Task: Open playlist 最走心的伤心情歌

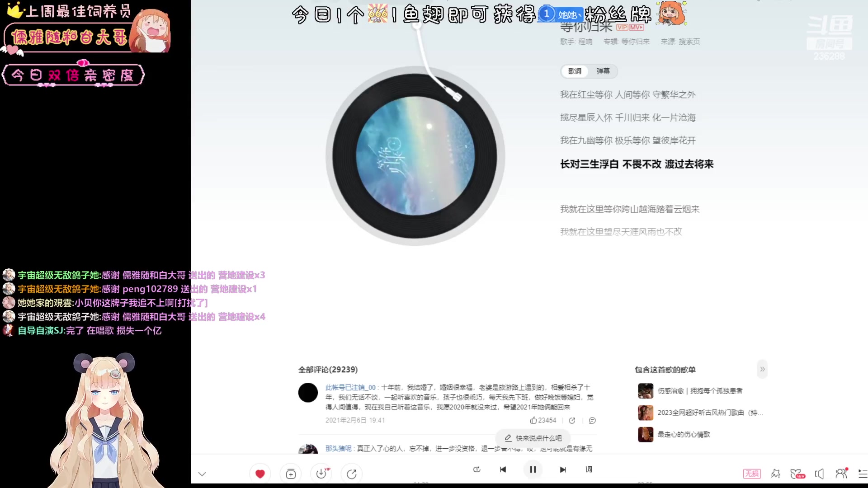Action: 684,434
